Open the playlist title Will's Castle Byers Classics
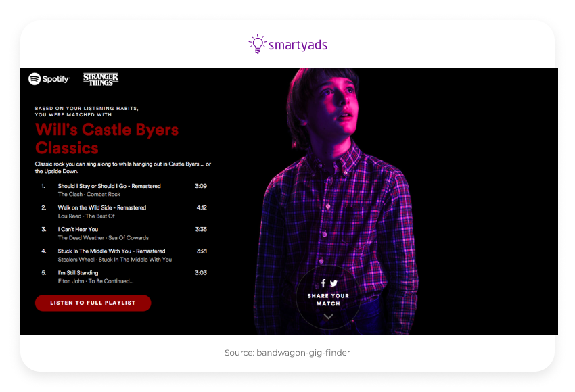The image size is (575, 392). pyautogui.click(x=107, y=138)
